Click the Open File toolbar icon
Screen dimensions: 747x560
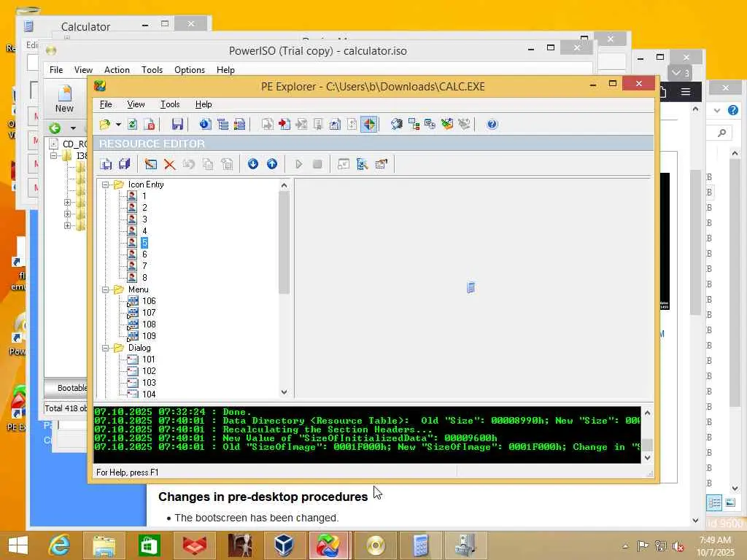click(105, 125)
